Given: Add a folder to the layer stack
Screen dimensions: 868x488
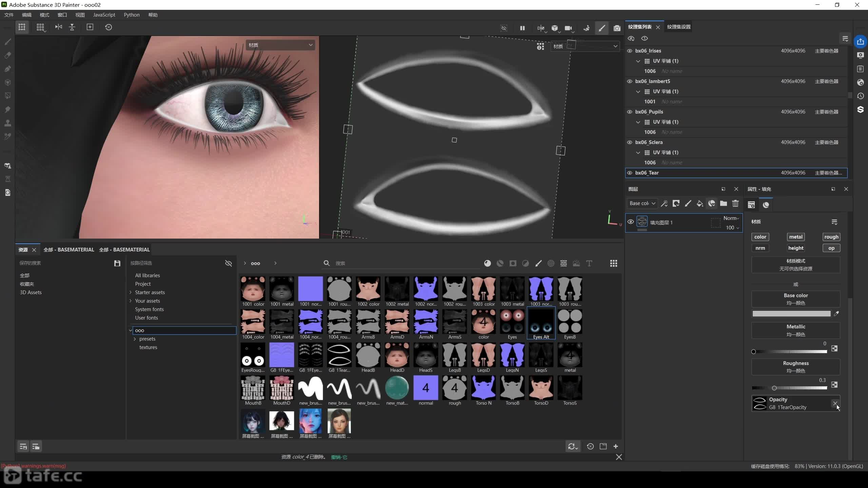Looking at the screenshot, I should (724, 203).
